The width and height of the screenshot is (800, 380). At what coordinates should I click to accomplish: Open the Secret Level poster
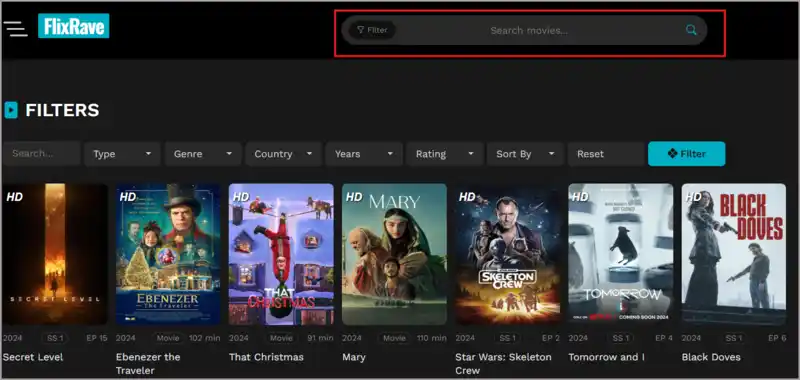tap(55, 254)
